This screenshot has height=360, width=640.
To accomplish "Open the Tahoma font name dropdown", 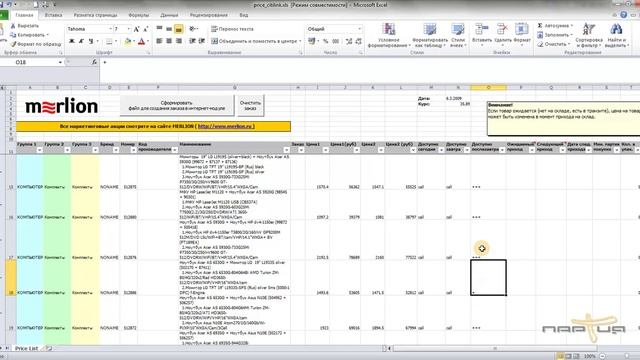I will [x=110, y=29].
